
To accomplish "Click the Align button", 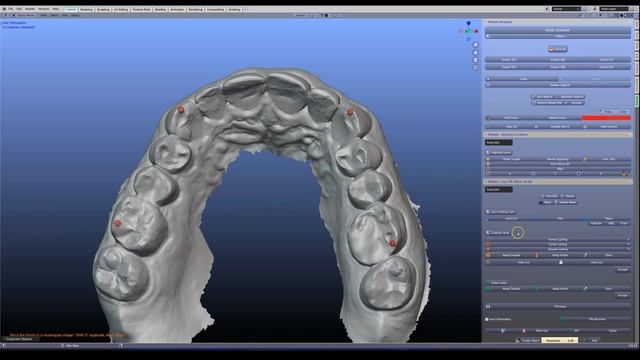I will [x=558, y=169].
